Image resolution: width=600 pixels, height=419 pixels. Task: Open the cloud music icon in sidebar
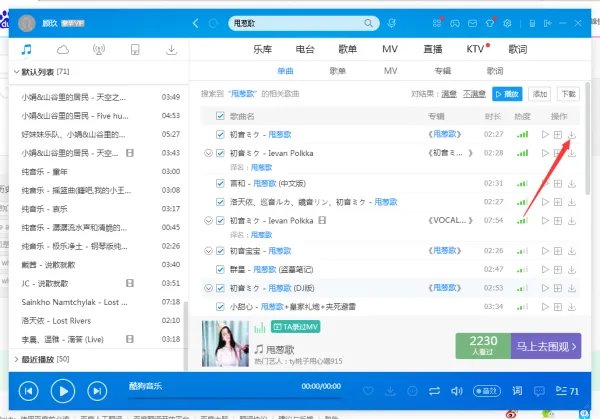(x=63, y=49)
